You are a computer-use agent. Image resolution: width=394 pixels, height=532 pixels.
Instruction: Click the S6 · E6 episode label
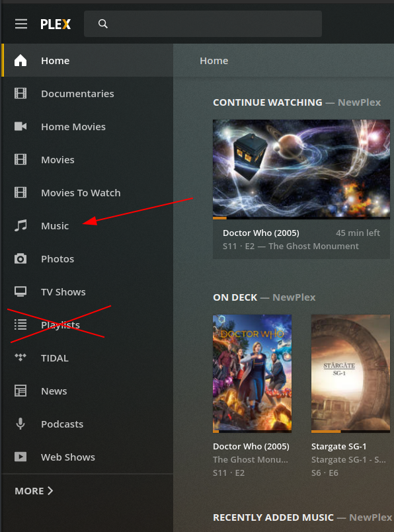click(x=325, y=473)
